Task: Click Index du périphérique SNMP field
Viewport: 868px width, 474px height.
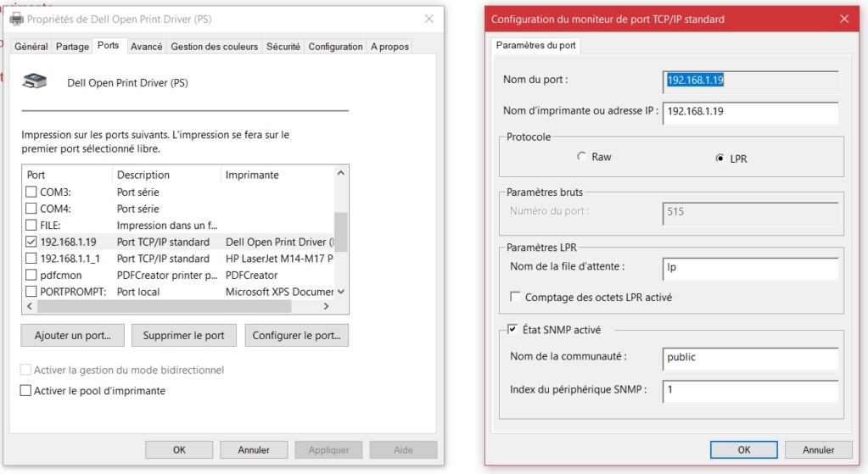Action: 751,391
